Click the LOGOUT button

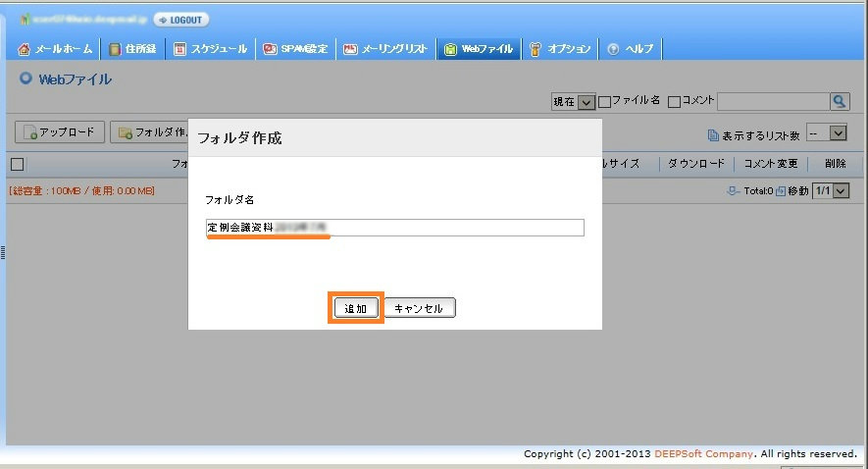click(181, 20)
